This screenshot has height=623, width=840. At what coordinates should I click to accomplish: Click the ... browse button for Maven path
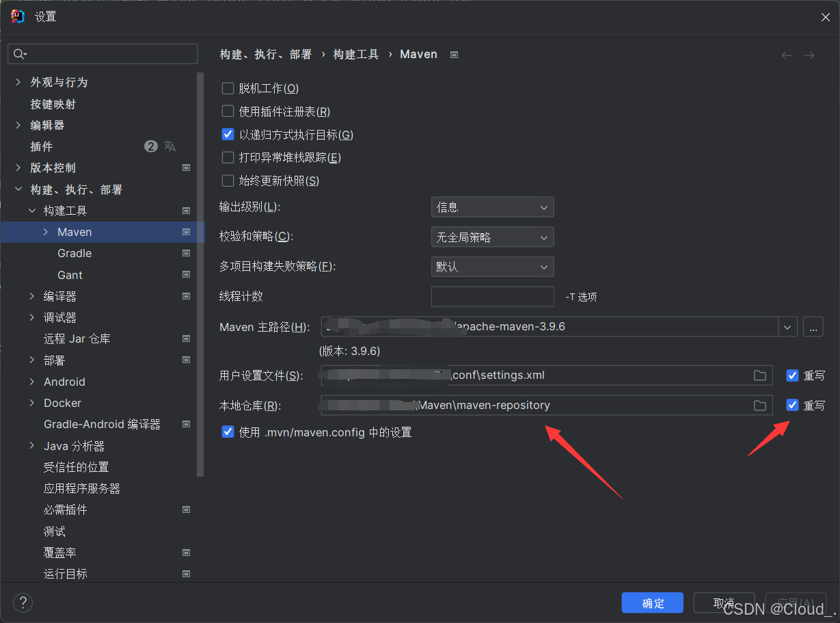(x=813, y=327)
